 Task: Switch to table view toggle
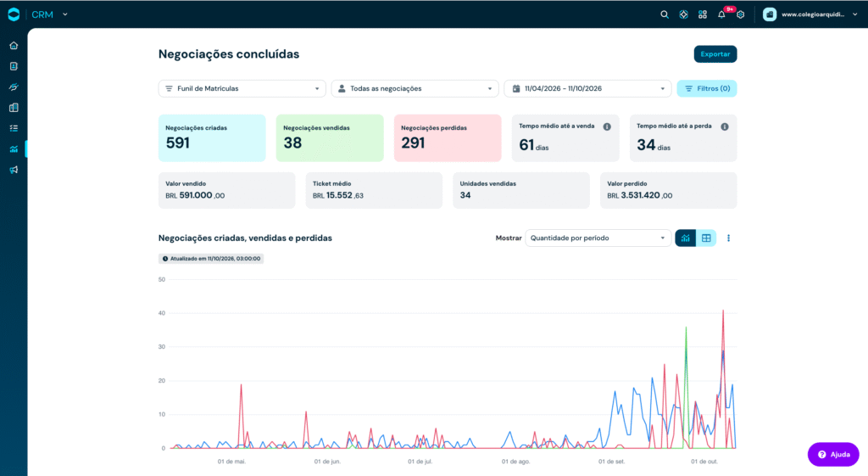pos(706,238)
